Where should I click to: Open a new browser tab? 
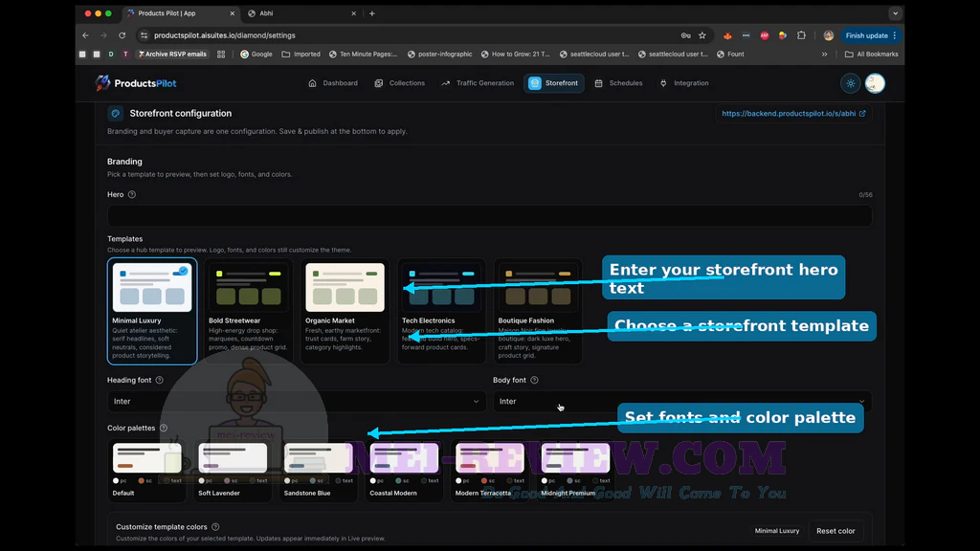[x=372, y=13]
